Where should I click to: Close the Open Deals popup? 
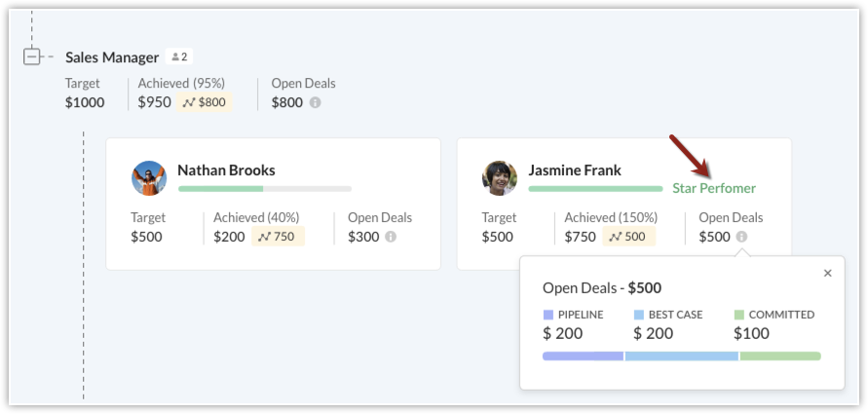click(828, 274)
